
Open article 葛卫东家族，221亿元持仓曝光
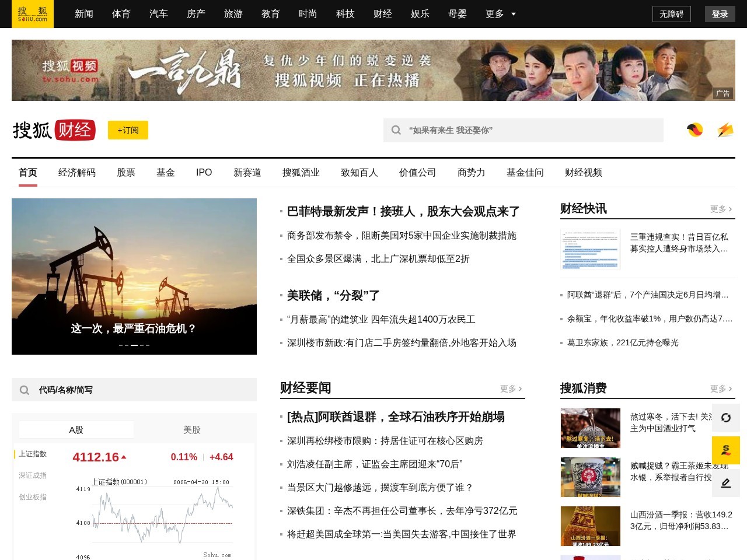[x=623, y=343]
